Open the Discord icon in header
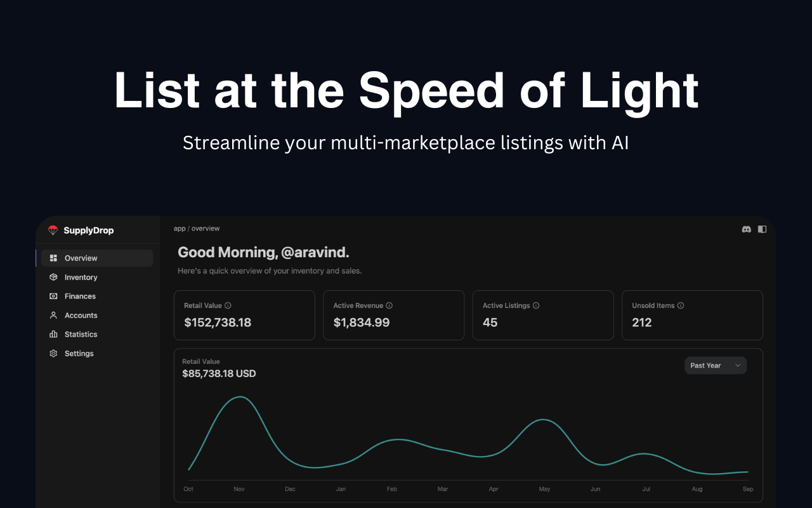The width and height of the screenshot is (812, 508). 747,229
